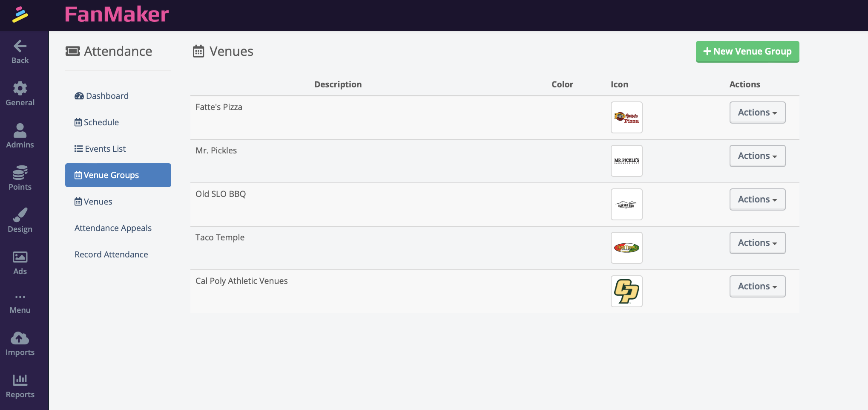Open Actions dropdown for Taco Temple

tap(757, 243)
